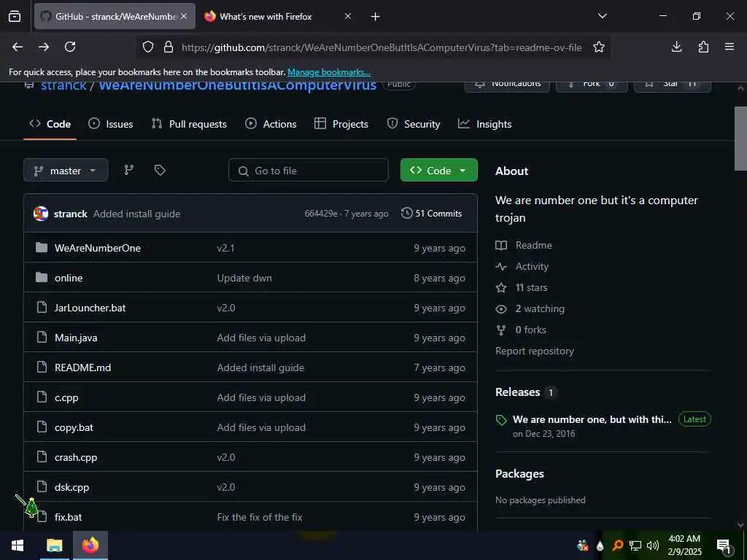Screen dimensions: 747x560
Task: View 11 stars stargazers
Action: tap(522, 287)
